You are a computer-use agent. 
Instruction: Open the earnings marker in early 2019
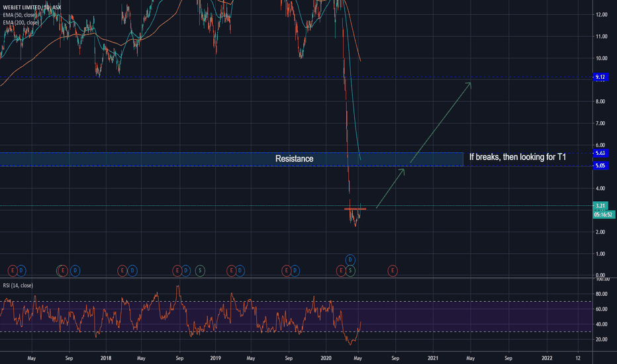(x=232, y=270)
